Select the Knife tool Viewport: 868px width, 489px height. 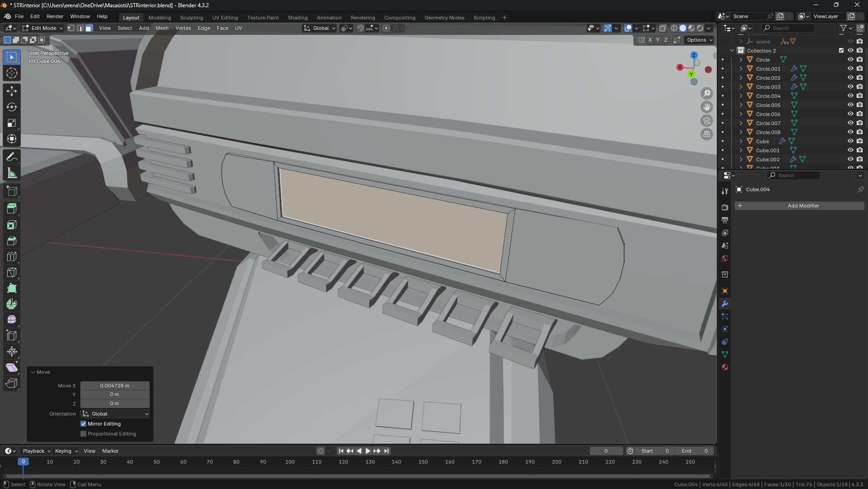[x=12, y=272]
